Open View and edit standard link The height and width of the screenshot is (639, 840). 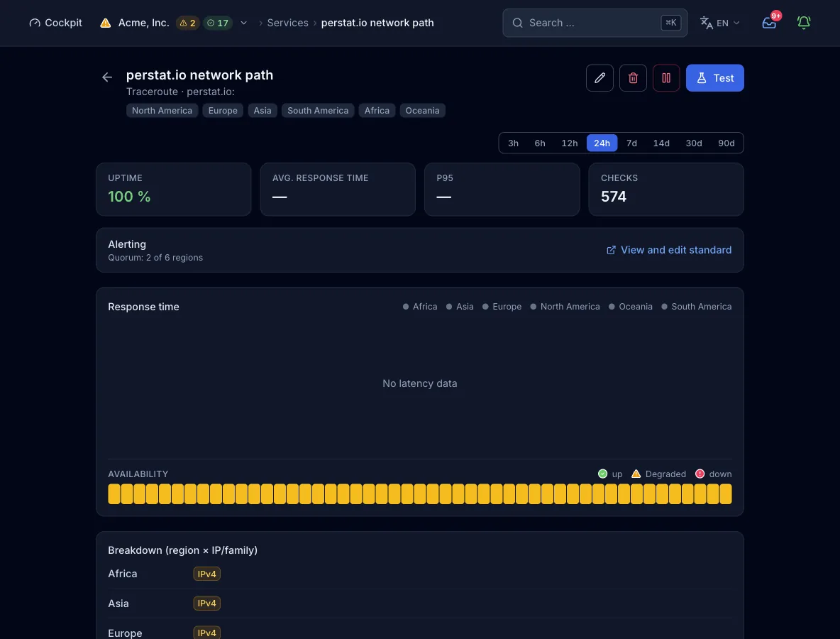pos(668,250)
